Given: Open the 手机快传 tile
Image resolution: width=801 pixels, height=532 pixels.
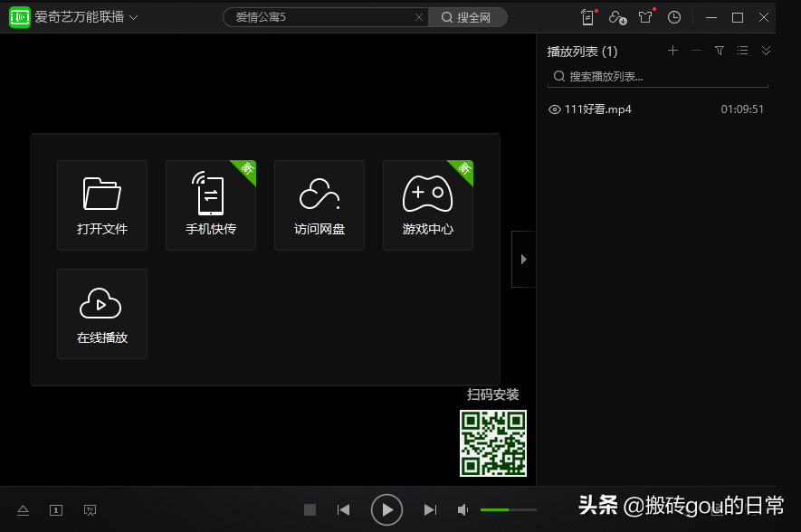Looking at the screenshot, I should [211, 205].
